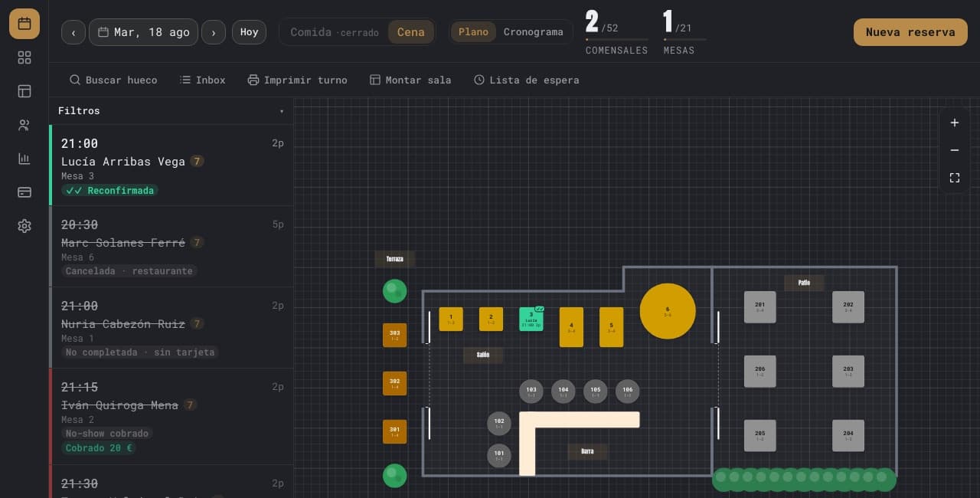The height and width of the screenshot is (498, 980).
Task: Switch to Cena shift
Action: coord(410,32)
